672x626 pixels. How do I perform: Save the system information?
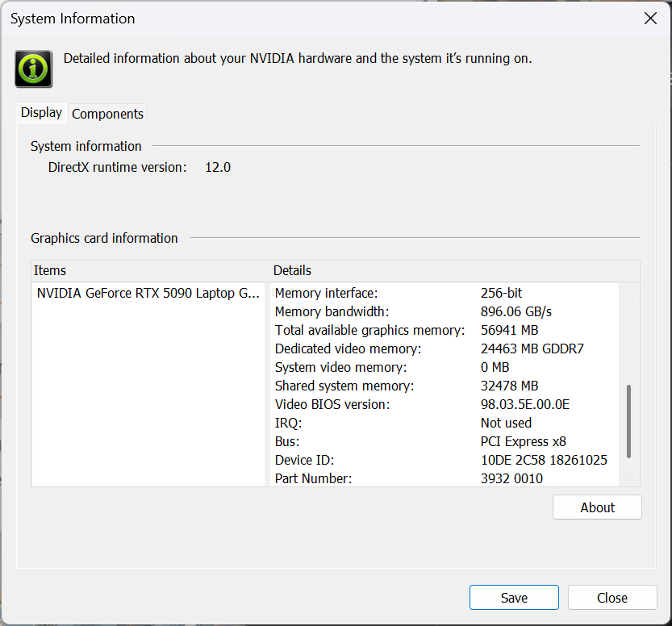point(514,597)
